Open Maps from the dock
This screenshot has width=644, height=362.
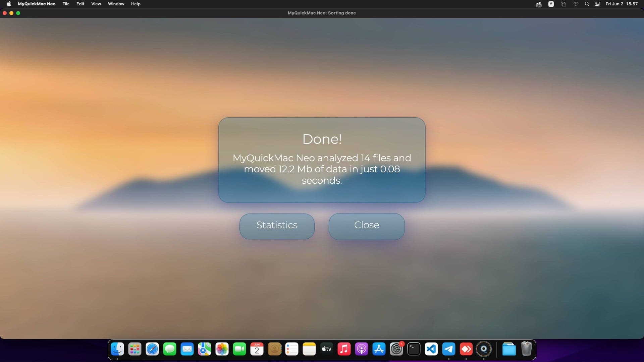point(205,349)
